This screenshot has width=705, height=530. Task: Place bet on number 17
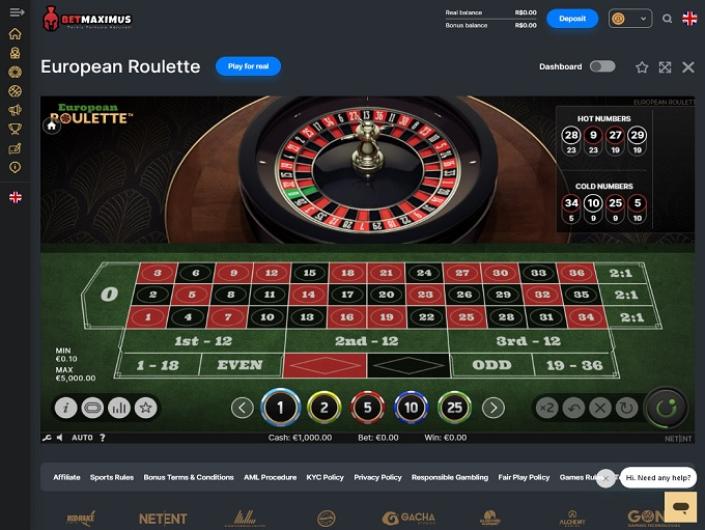347,294
